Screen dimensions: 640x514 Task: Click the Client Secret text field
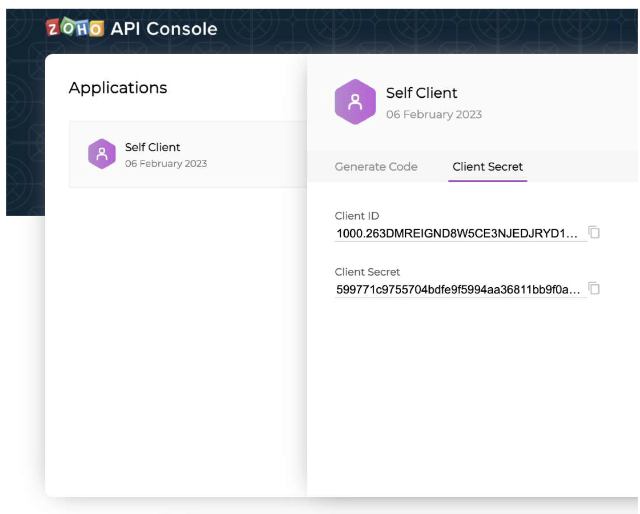click(x=460, y=289)
